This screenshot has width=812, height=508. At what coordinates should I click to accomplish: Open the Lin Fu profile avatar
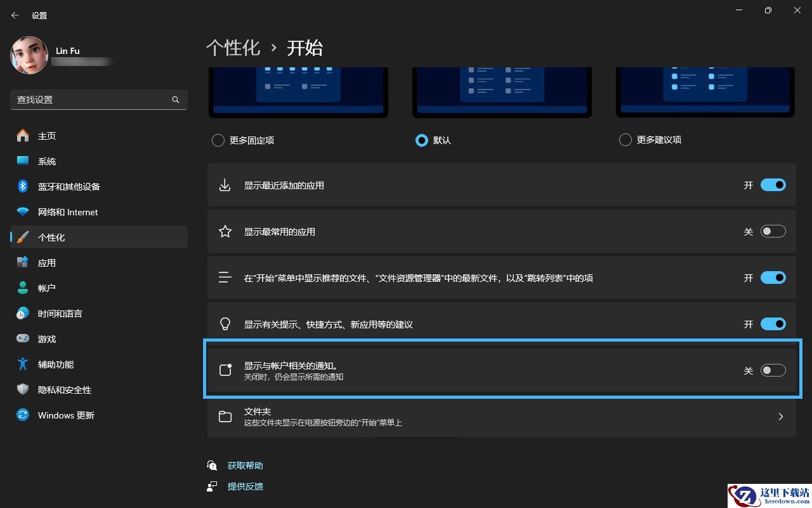29,55
